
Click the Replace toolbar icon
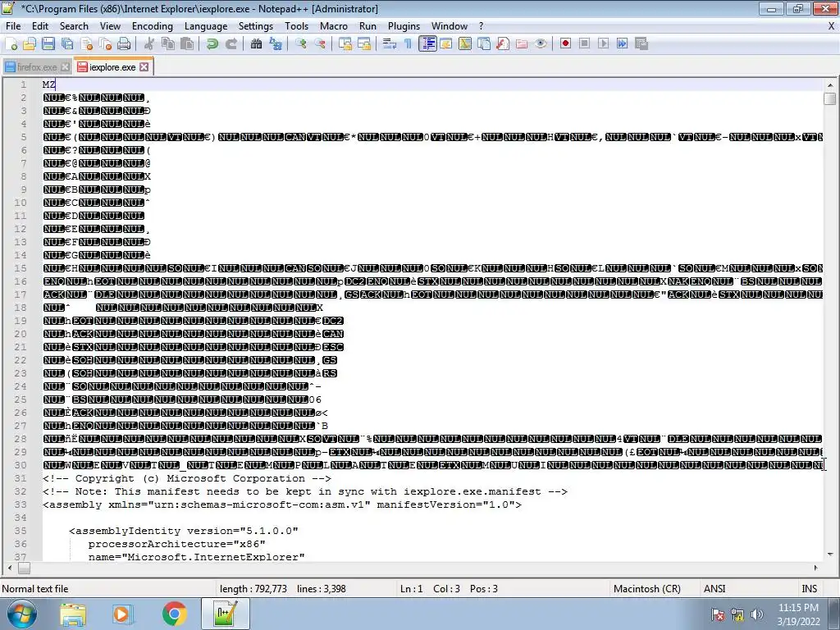[x=276, y=44]
